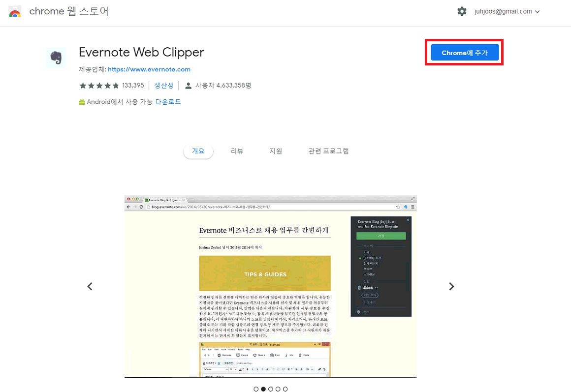Click the chrome 웹 스토어 title text
The width and height of the screenshot is (571, 392).
click(69, 11)
